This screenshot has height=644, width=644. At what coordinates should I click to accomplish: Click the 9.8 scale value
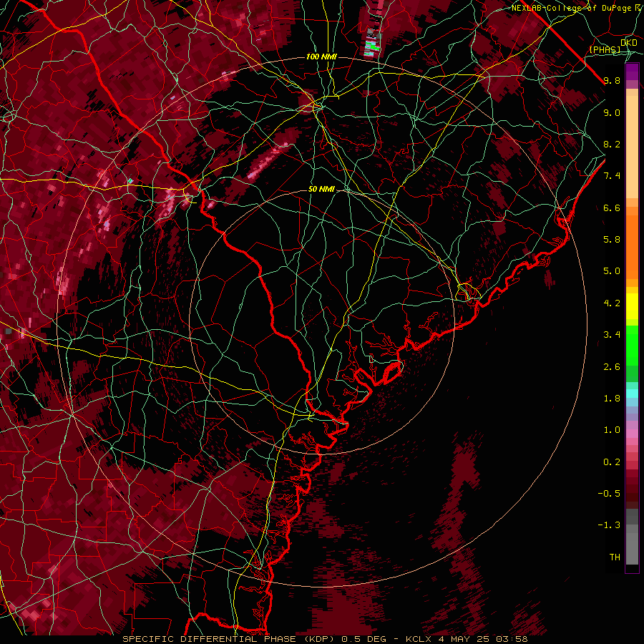point(612,81)
